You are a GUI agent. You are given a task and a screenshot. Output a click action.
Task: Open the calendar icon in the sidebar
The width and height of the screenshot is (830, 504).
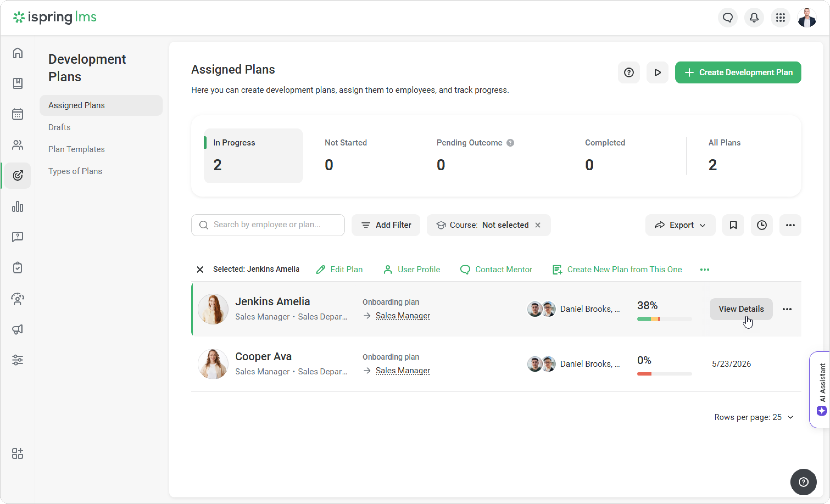point(18,114)
